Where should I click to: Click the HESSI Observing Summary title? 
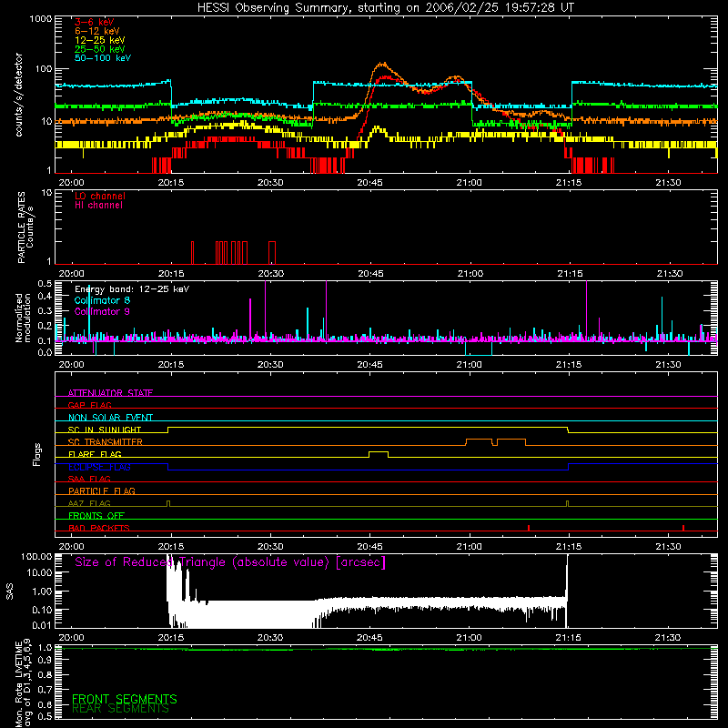(x=385, y=7)
